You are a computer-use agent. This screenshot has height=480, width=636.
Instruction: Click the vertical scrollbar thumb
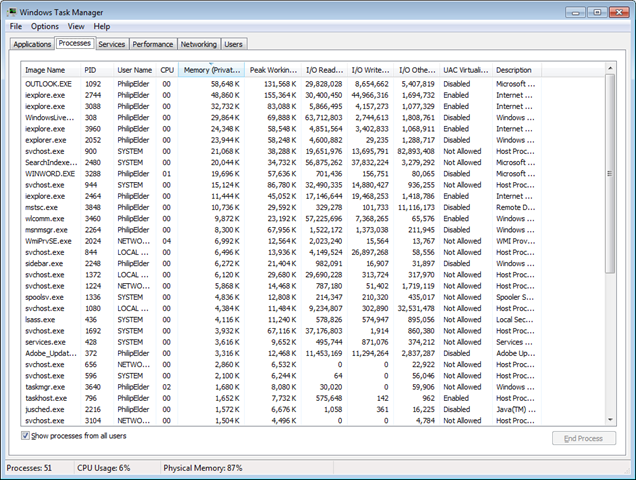(x=610, y=173)
